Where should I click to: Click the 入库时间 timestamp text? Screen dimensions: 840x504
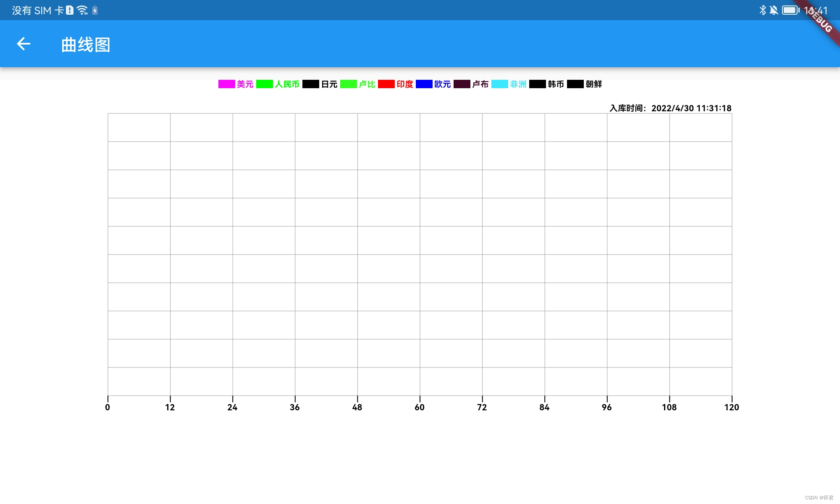(670, 108)
